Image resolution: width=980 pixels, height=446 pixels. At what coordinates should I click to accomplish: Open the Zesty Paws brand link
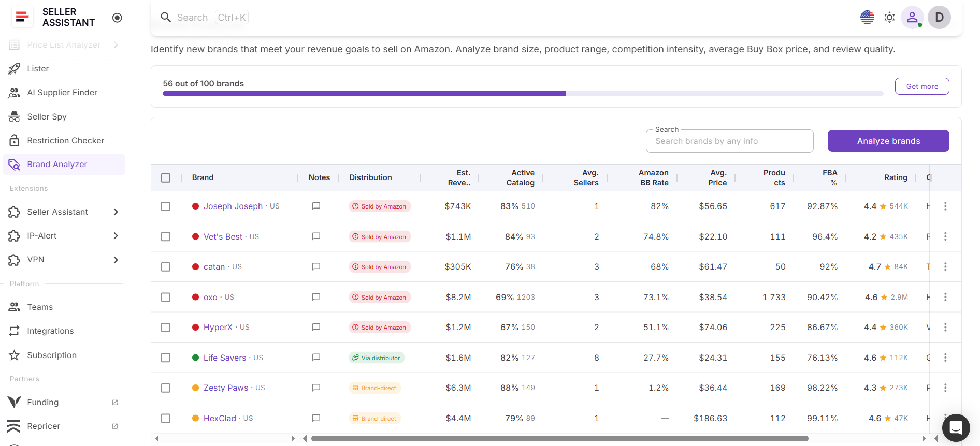tap(226, 388)
